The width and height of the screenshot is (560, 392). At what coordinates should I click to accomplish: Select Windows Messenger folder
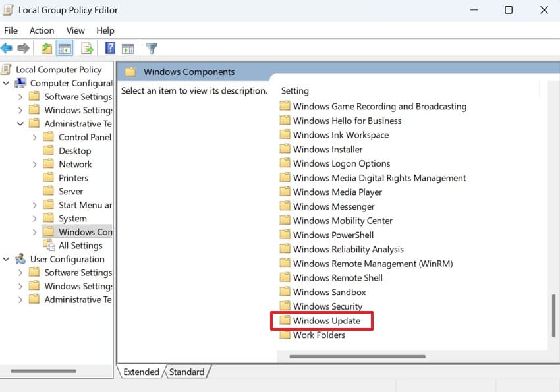[x=333, y=207]
